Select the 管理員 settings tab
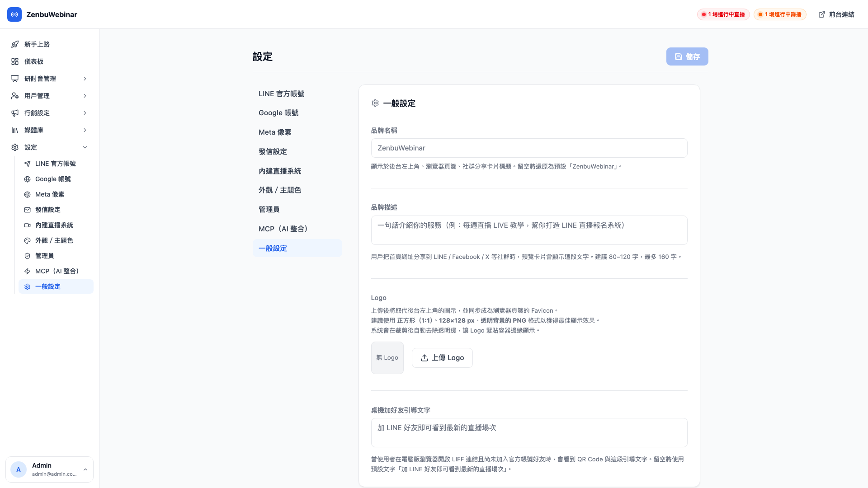Viewport: 868px width, 488px height. click(x=297, y=210)
